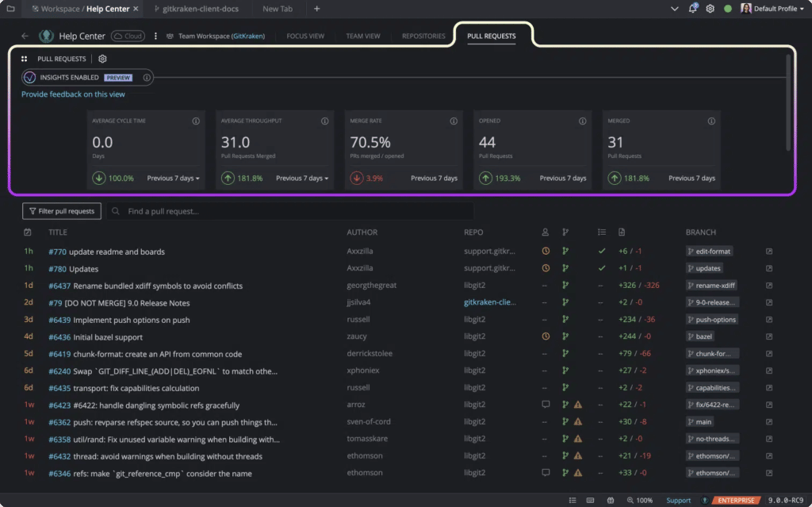Click the insights panel vertical scrollbar
812x507 pixels.
pos(788,102)
